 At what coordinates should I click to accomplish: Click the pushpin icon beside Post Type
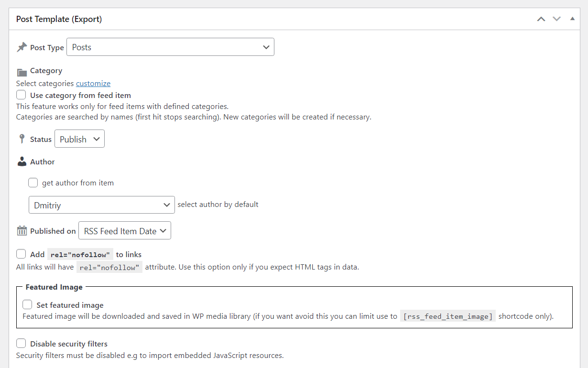tap(22, 47)
